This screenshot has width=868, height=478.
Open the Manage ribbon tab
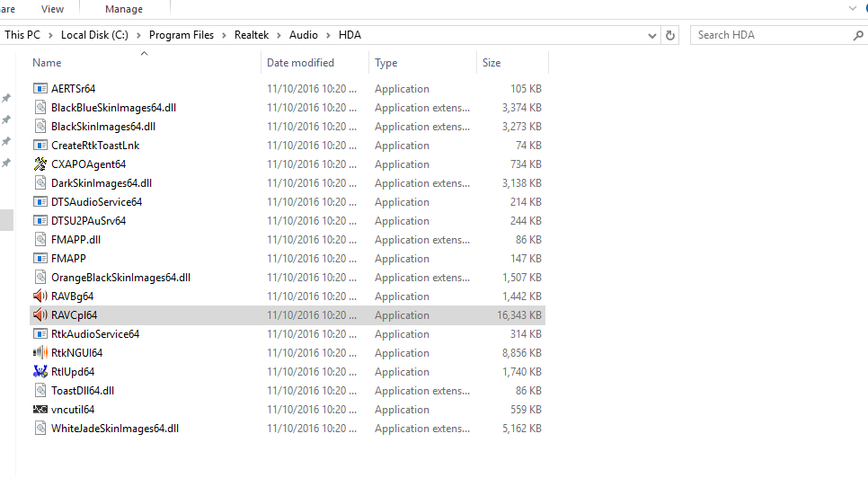tap(124, 9)
